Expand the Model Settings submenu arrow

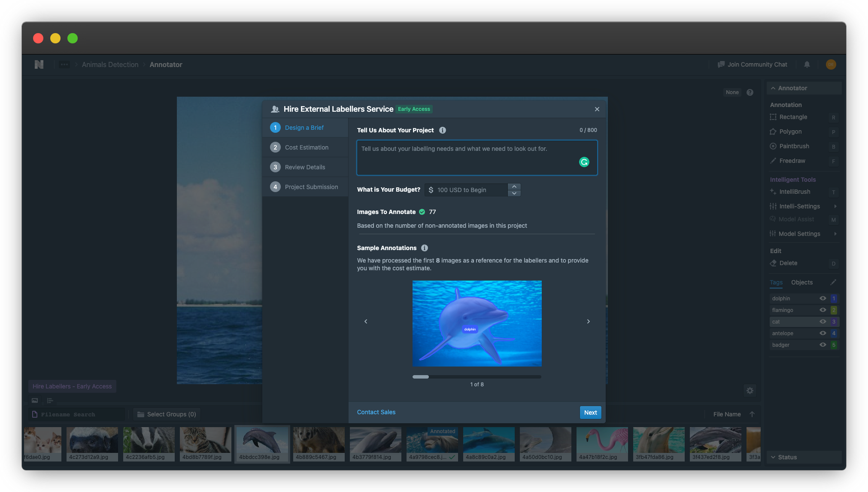click(x=835, y=234)
